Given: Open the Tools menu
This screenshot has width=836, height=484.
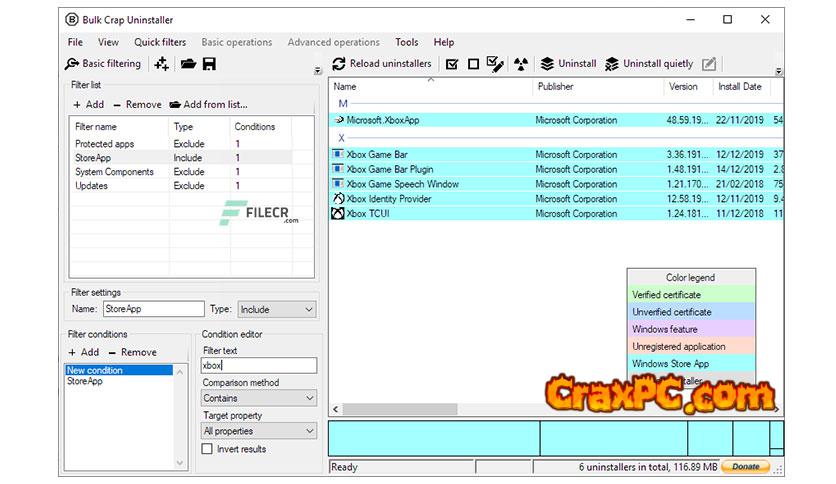Looking at the screenshot, I should coord(406,42).
